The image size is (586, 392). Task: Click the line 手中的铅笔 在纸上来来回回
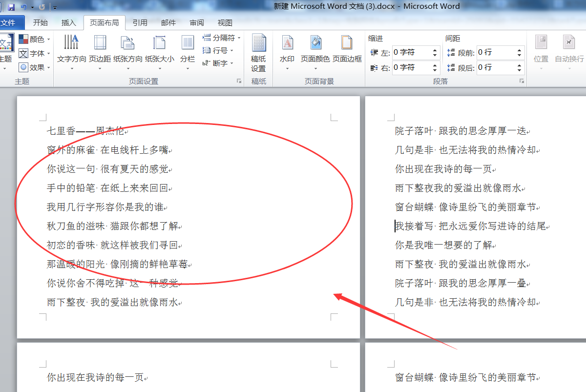point(107,188)
